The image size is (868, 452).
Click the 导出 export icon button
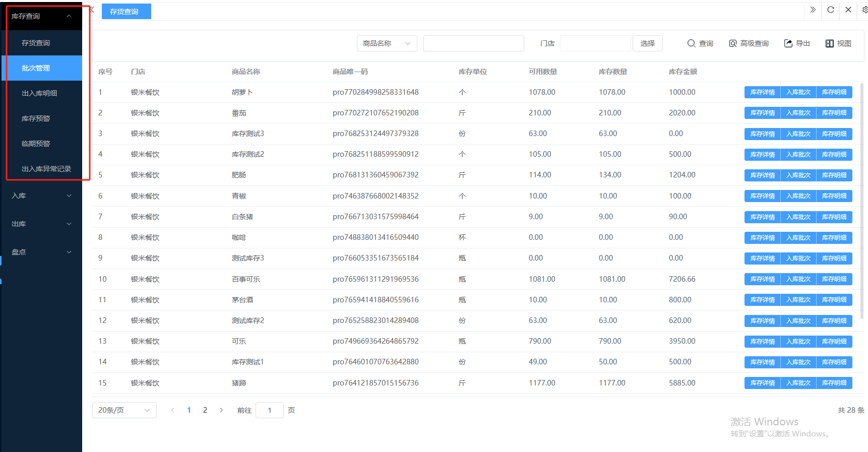click(x=797, y=43)
